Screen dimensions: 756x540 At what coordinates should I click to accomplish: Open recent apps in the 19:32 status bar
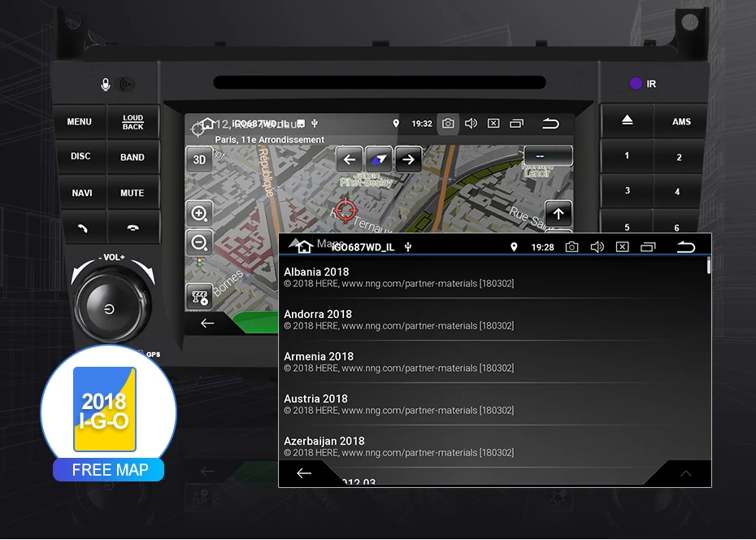(x=516, y=124)
